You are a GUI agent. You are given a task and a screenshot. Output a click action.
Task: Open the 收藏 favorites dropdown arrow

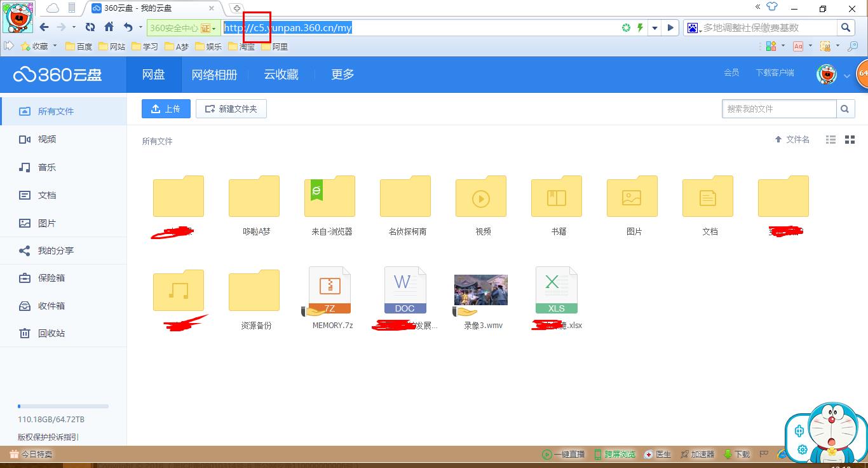55,46
